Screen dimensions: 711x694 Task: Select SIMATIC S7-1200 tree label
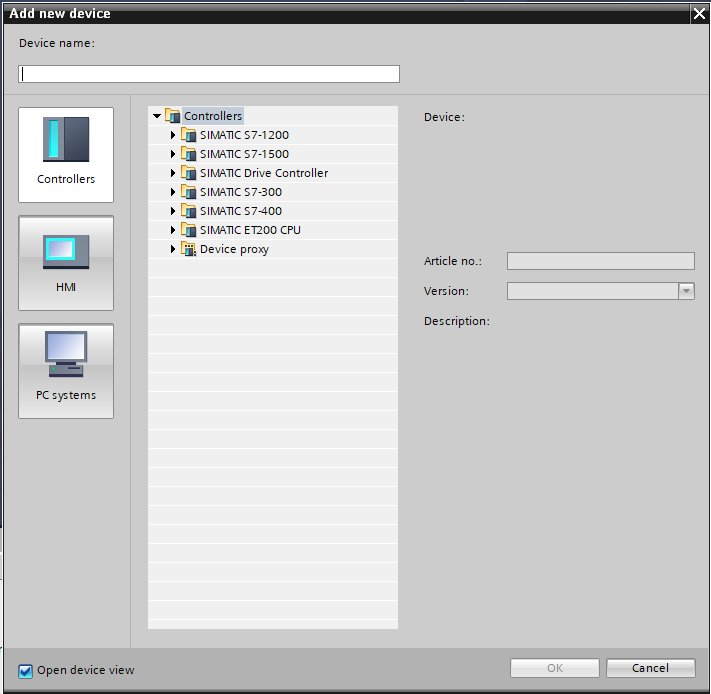tap(244, 135)
